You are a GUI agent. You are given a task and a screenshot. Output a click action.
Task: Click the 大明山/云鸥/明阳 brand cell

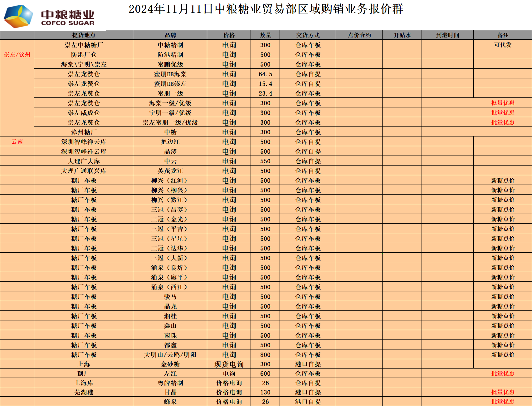click(170, 355)
